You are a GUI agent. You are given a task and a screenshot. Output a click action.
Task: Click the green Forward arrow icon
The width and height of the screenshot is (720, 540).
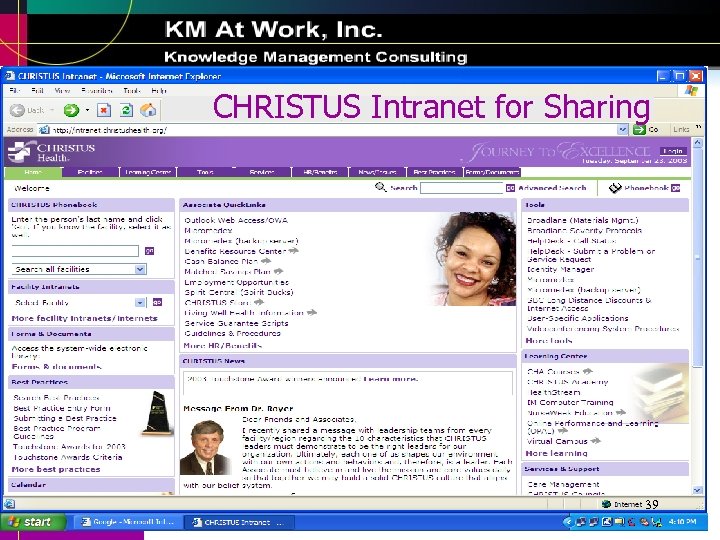point(71,110)
